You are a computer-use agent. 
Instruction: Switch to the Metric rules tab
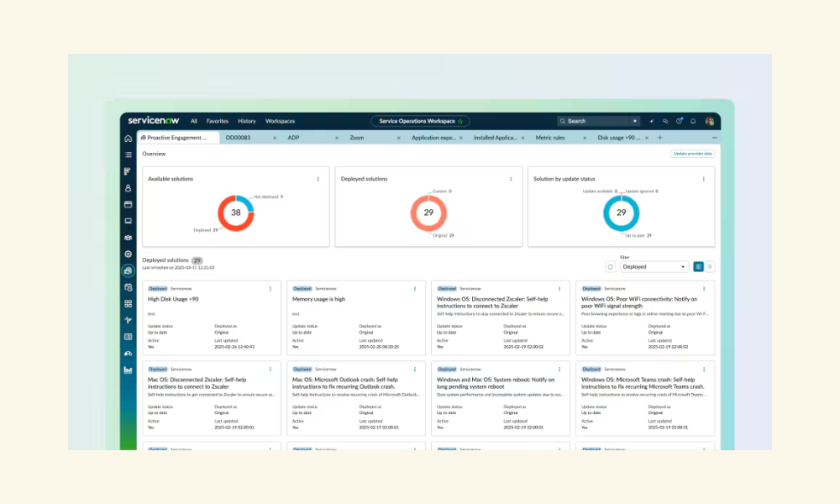click(x=550, y=138)
